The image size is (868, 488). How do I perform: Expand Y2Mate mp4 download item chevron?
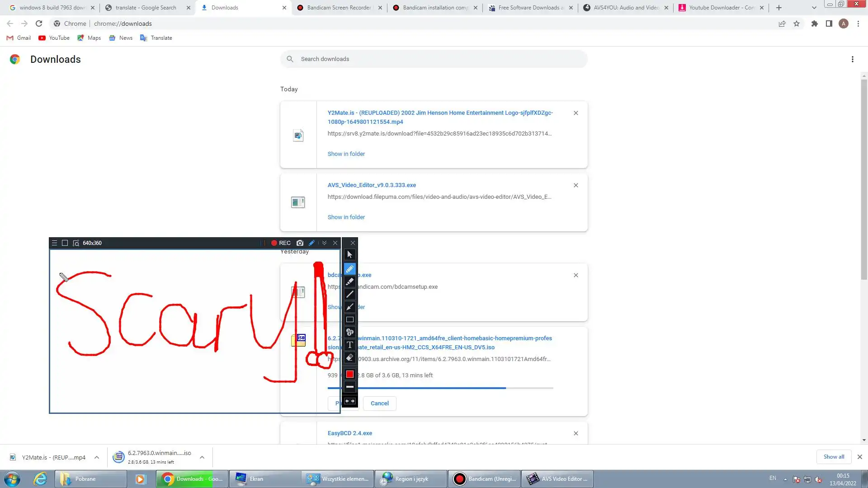coord(97,457)
